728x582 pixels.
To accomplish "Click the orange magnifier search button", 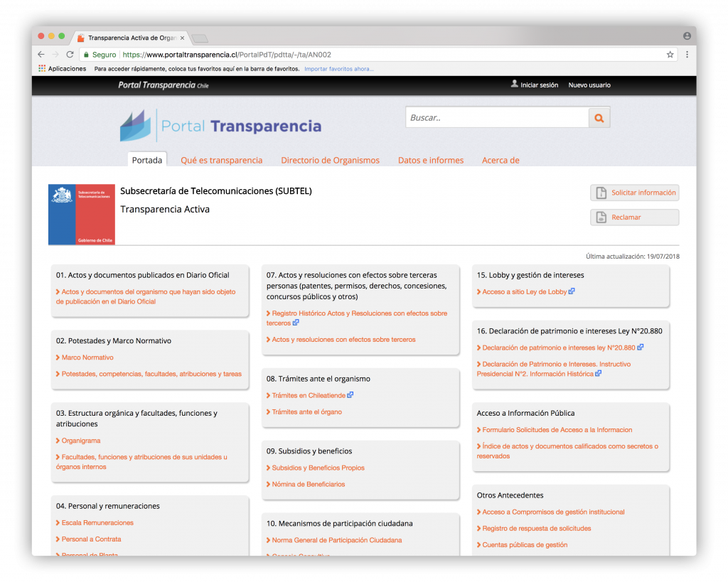I will click(599, 118).
